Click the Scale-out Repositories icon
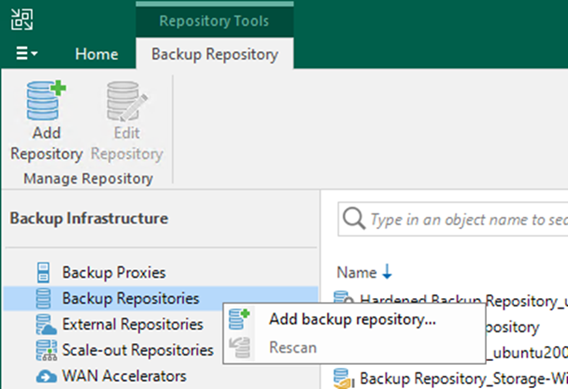 46,350
